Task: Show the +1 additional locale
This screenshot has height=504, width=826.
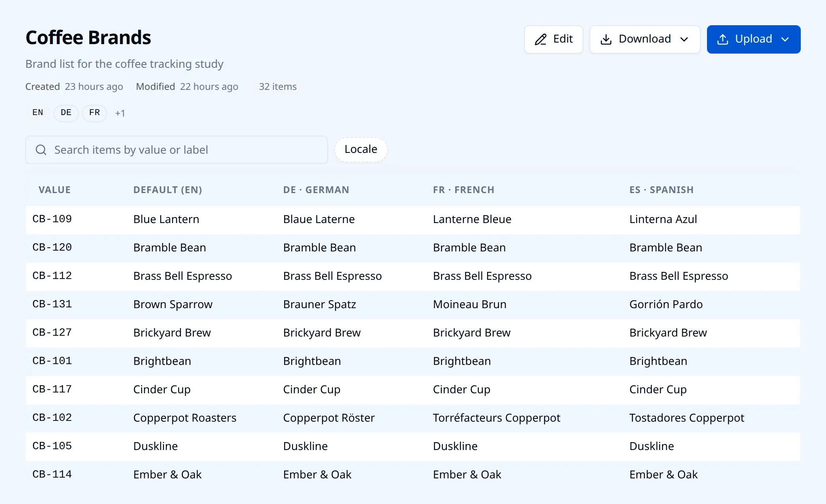Action: click(x=120, y=113)
